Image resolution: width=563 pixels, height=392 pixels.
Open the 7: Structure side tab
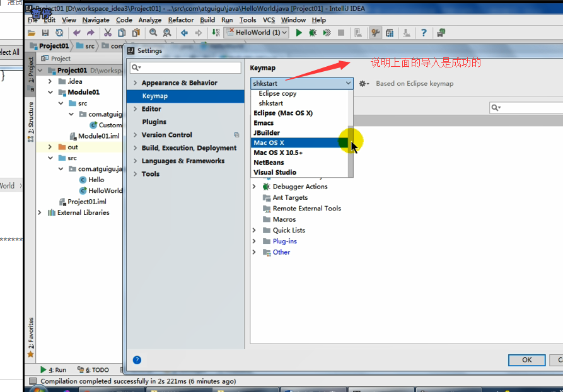31,122
